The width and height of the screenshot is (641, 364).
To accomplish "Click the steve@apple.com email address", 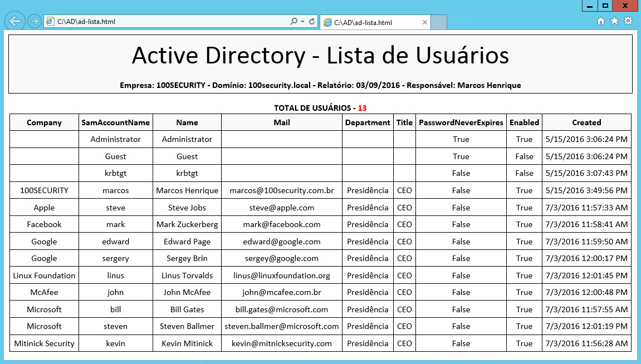I will [x=281, y=207].
